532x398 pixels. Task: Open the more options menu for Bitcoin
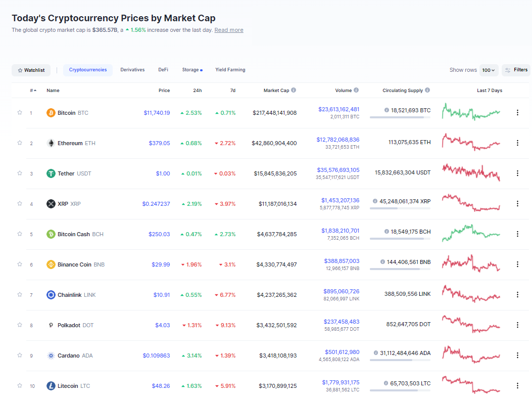click(517, 112)
